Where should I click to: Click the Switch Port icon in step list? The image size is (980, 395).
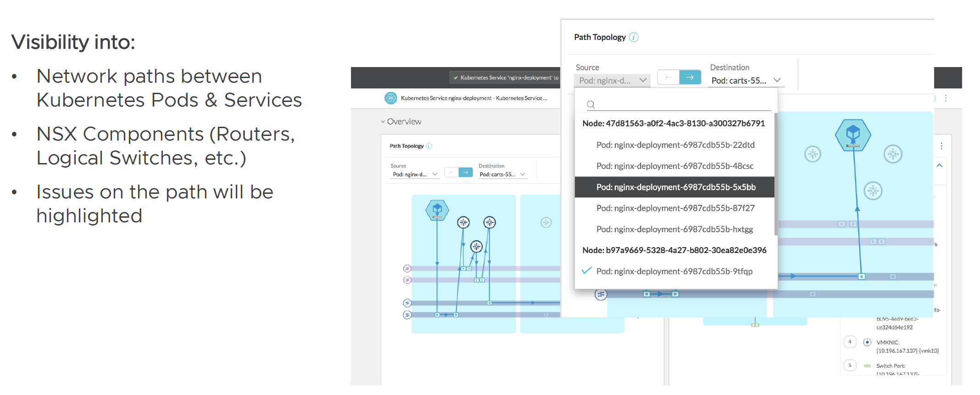click(x=867, y=366)
